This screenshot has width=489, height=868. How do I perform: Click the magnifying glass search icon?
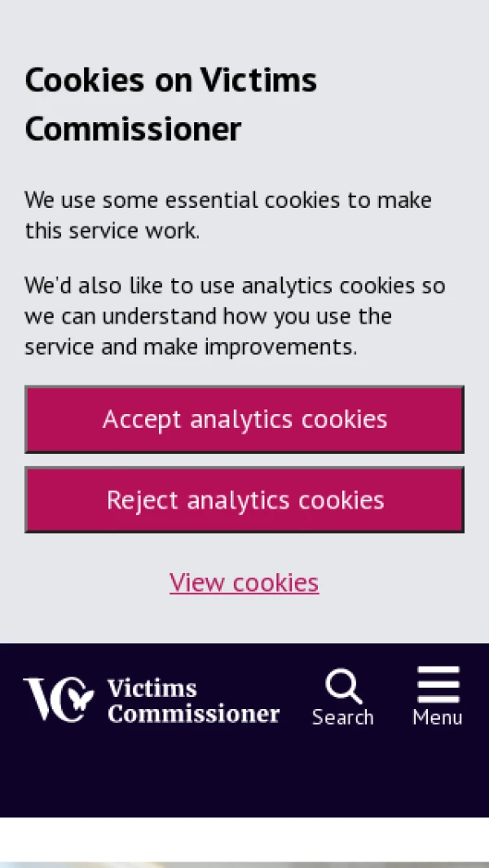[x=343, y=686]
